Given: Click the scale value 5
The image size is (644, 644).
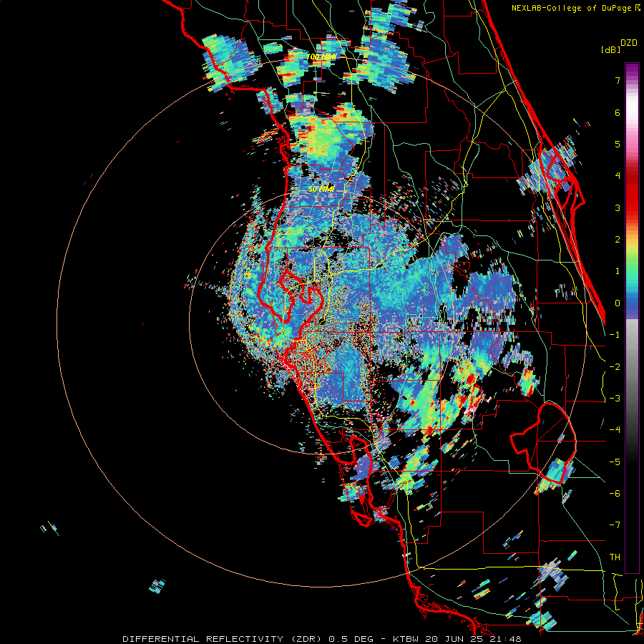Looking at the screenshot, I should (x=618, y=144).
